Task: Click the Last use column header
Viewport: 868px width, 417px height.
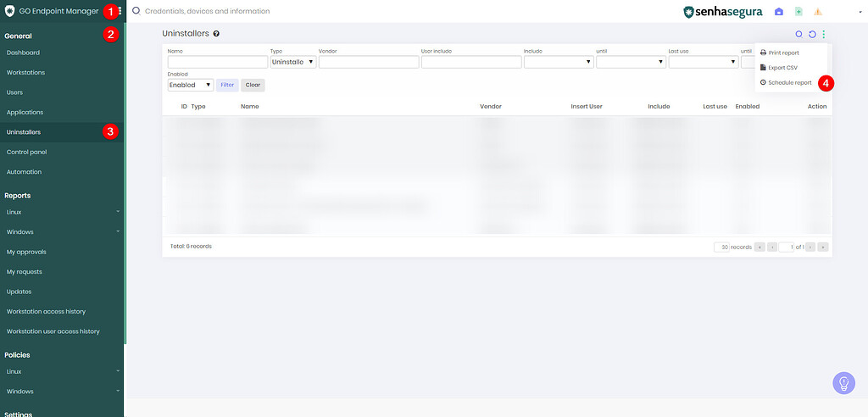Action: tap(715, 106)
